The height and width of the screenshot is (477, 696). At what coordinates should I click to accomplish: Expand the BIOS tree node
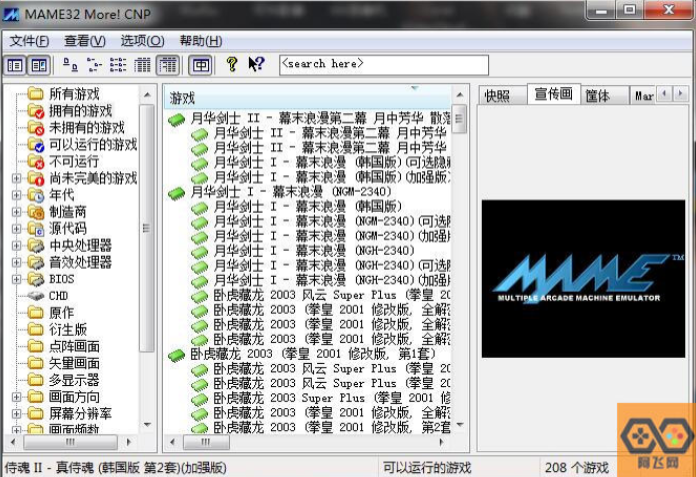click(x=16, y=279)
